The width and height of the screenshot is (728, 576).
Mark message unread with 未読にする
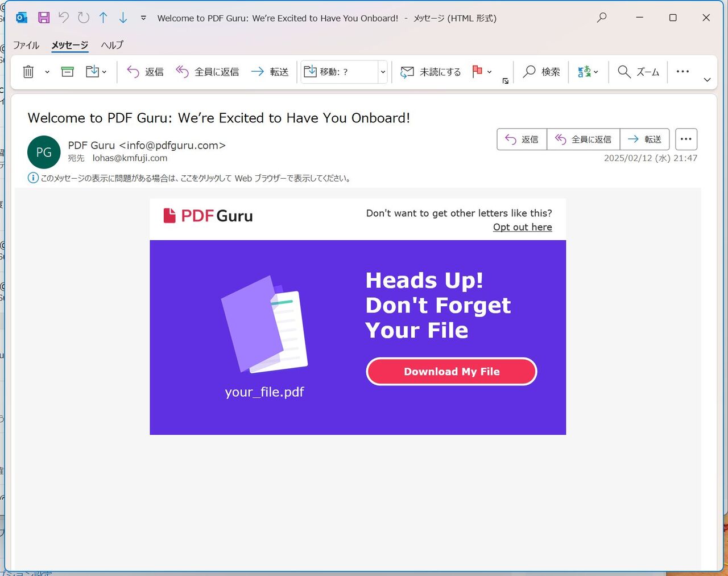[x=431, y=72]
